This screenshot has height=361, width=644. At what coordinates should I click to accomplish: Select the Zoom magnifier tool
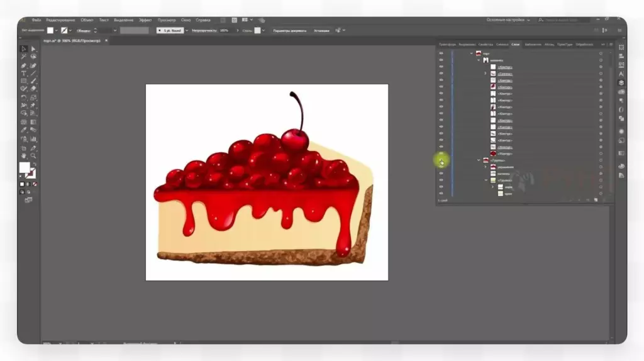coord(33,155)
